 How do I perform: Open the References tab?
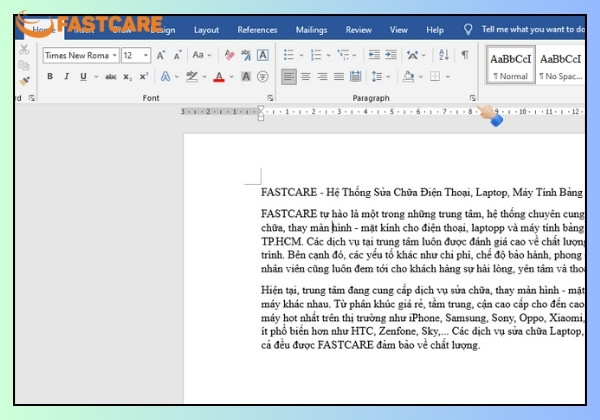(257, 30)
